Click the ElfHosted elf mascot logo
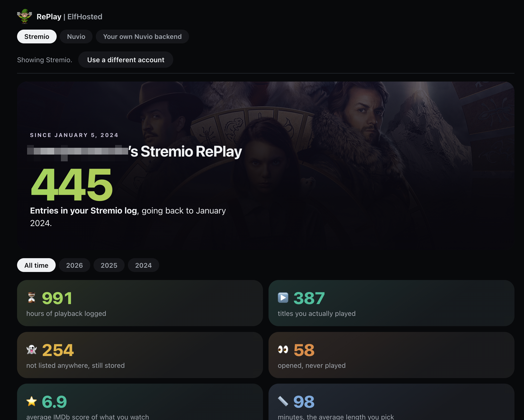This screenshot has height=420, width=524. 24,16
